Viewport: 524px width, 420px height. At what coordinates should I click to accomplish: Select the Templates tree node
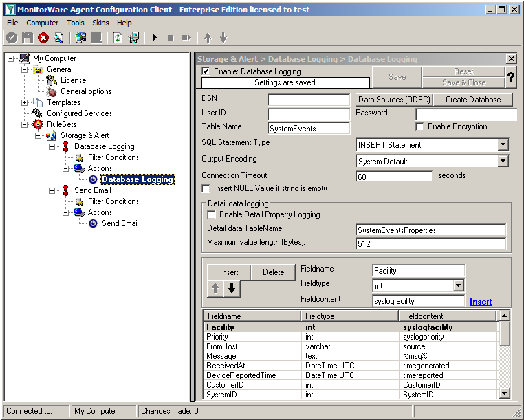click(63, 102)
